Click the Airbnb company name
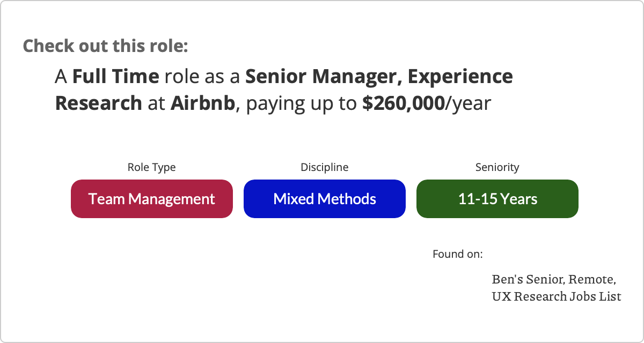 pyautogui.click(x=203, y=103)
